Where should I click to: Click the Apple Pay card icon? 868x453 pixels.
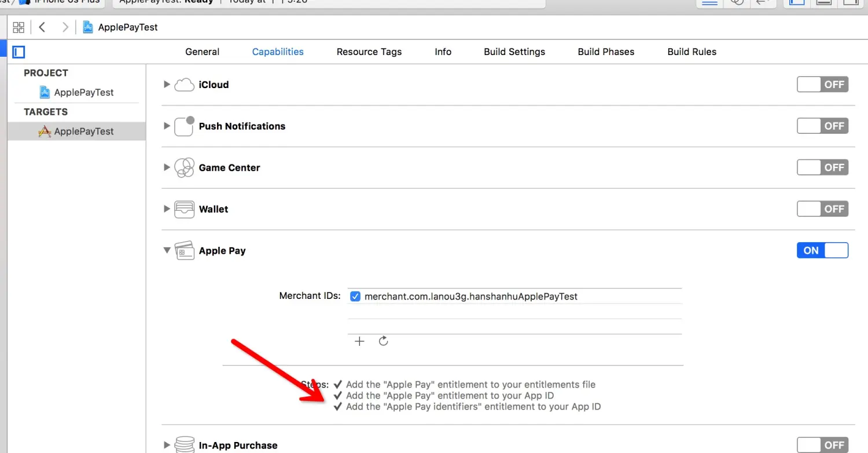[x=184, y=251]
